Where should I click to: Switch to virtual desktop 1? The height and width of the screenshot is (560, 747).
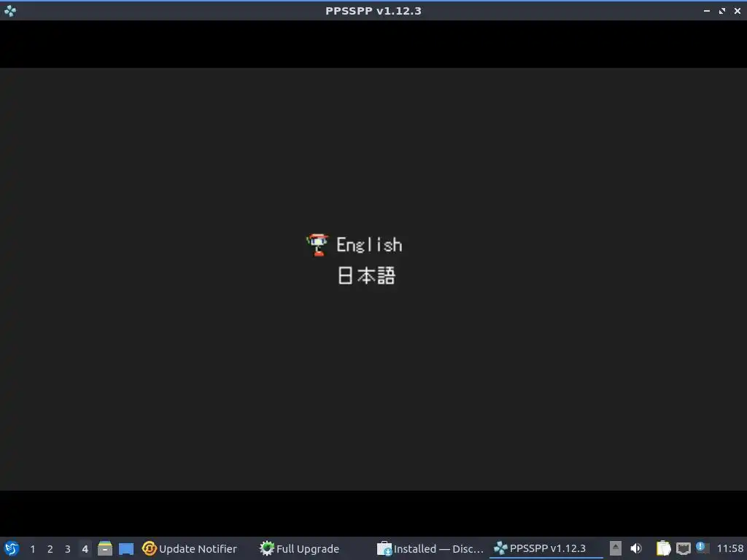(x=32, y=549)
